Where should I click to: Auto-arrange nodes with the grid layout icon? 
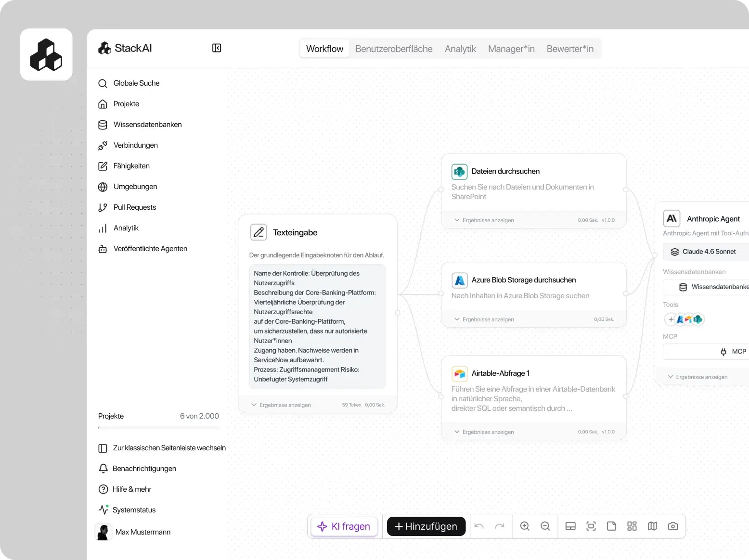(x=632, y=527)
